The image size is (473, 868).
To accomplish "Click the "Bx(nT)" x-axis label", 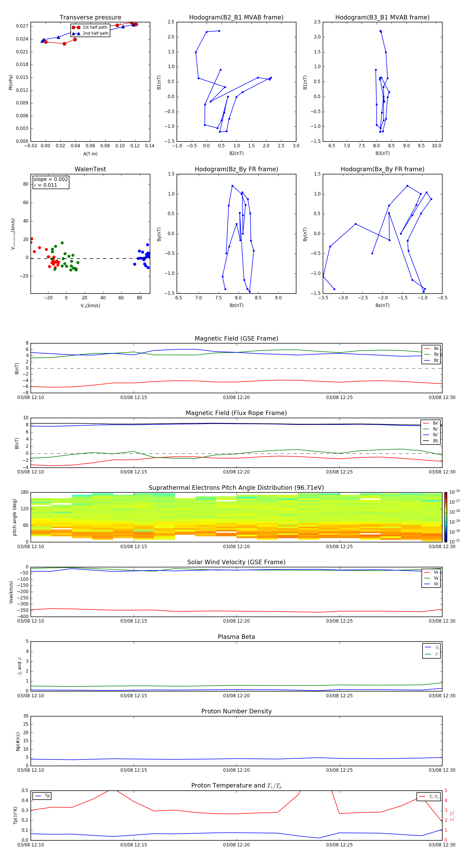I will pyautogui.click(x=382, y=305).
